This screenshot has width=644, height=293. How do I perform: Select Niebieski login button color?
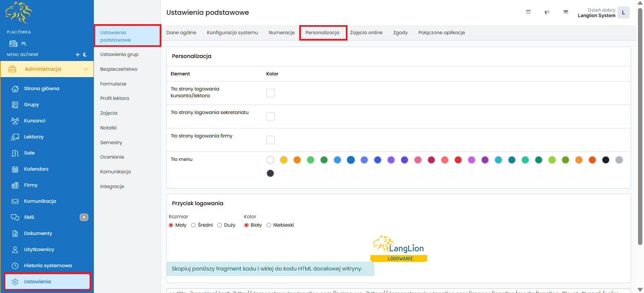coord(269,225)
